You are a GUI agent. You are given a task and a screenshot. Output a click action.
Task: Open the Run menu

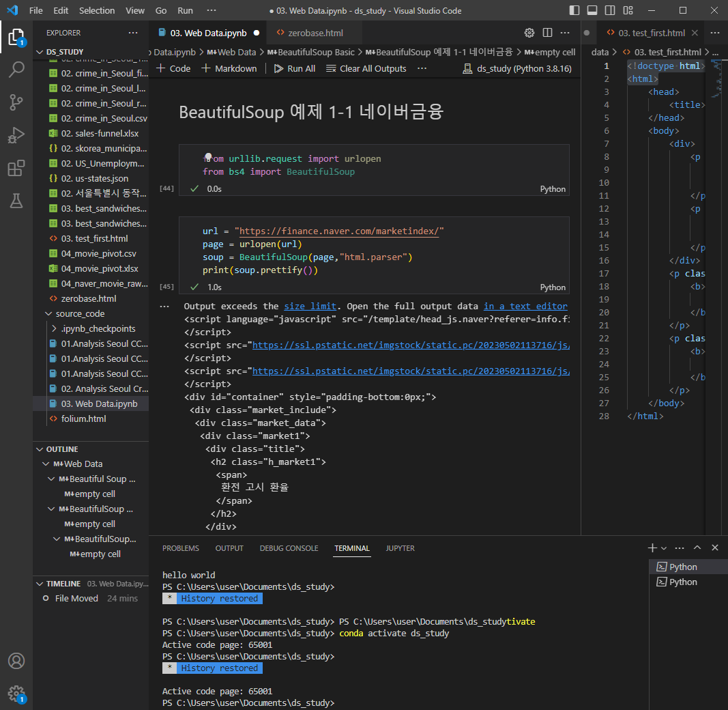click(x=186, y=10)
